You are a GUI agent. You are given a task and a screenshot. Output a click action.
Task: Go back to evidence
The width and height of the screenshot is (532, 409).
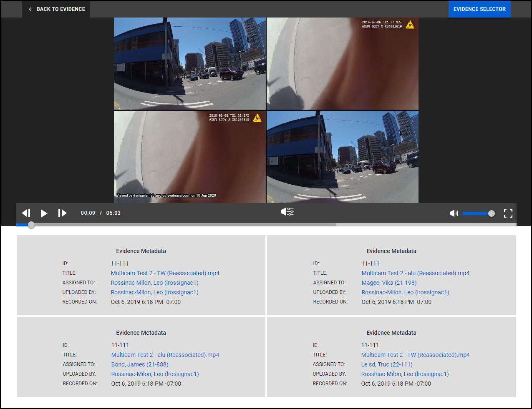57,9
